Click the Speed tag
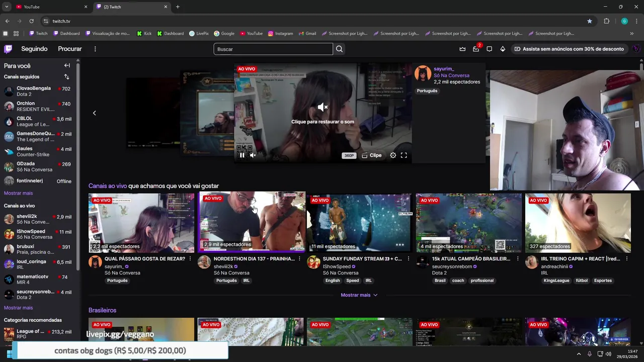This screenshot has height=362, width=644. coord(352,281)
